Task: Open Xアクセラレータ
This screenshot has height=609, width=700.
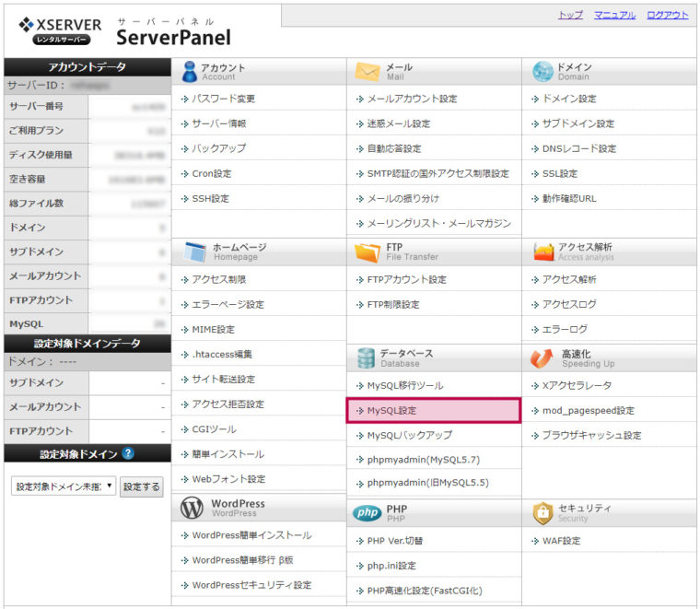Action: coord(577,386)
